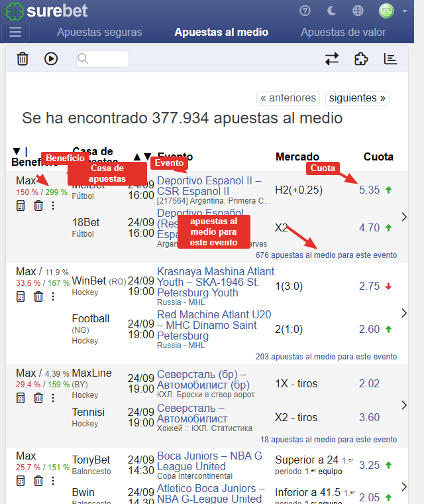The height and width of the screenshot is (504, 424).
Task: Open the puzzle piece filter icon
Action: click(x=361, y=59)
